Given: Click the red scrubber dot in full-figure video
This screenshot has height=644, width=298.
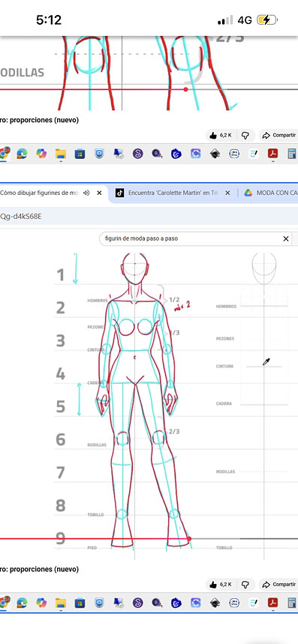Looking at the screenshot, I should tap(189, 538).
